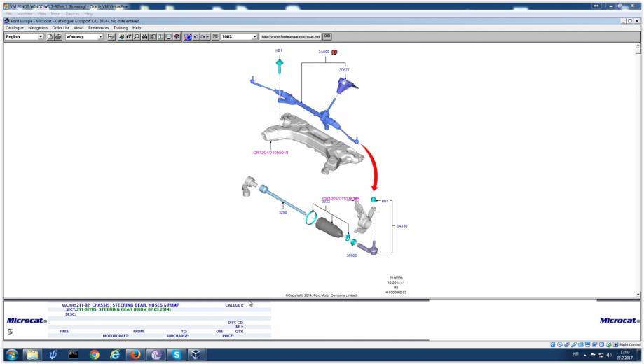Viewport: 644px width, 364px height.
Task: Click the redo arrow toolbar icon
Action: pyautogui.click(x=204, y=36)
